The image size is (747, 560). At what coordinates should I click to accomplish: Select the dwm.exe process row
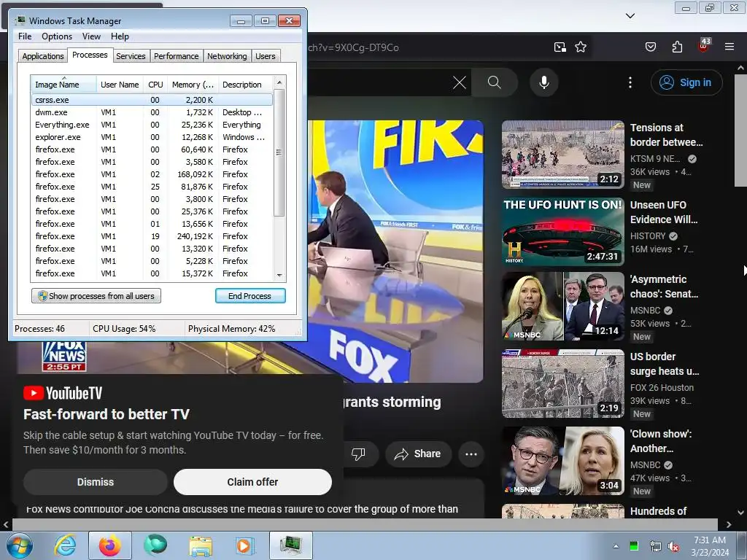(x=152, y=112)
